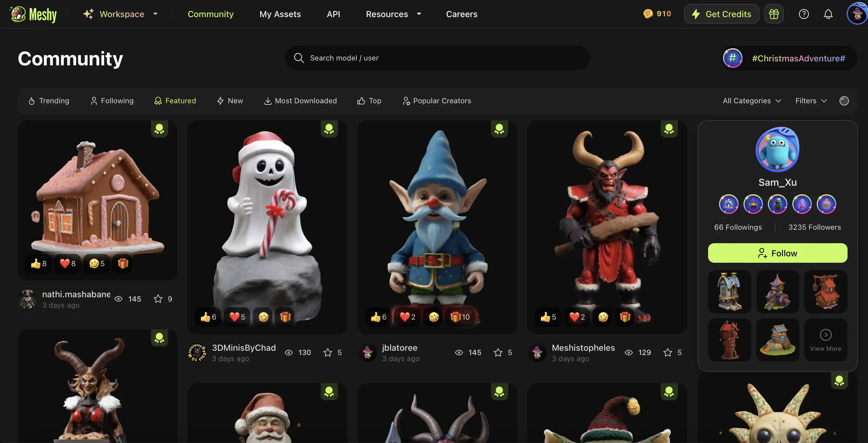Click View More in Sam_Xu's models
The image size is (868, 443).
826,340
